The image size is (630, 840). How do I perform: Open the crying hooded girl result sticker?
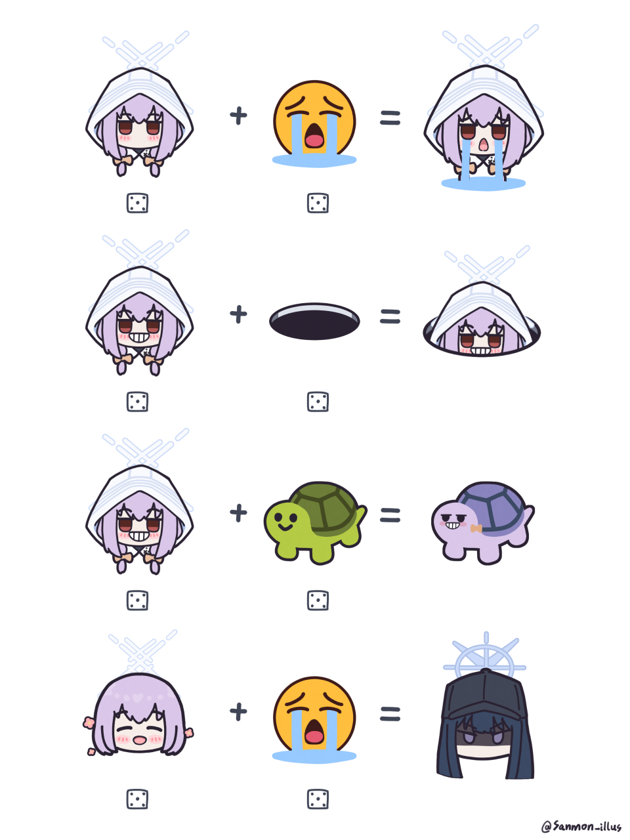pyautogui.click(x=484, y=109)
